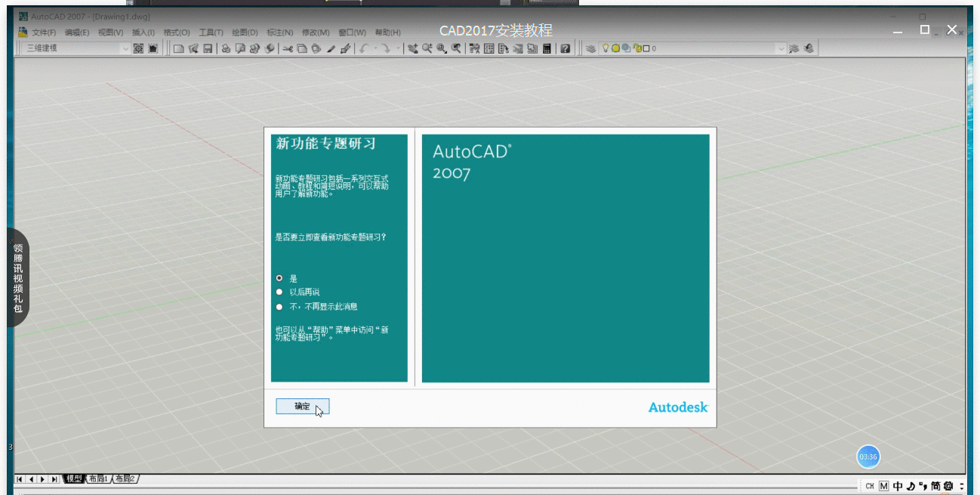Open the Layer Properties Manager
The height and width of the screenshot is (495, 980).
[x=590, y=48]
